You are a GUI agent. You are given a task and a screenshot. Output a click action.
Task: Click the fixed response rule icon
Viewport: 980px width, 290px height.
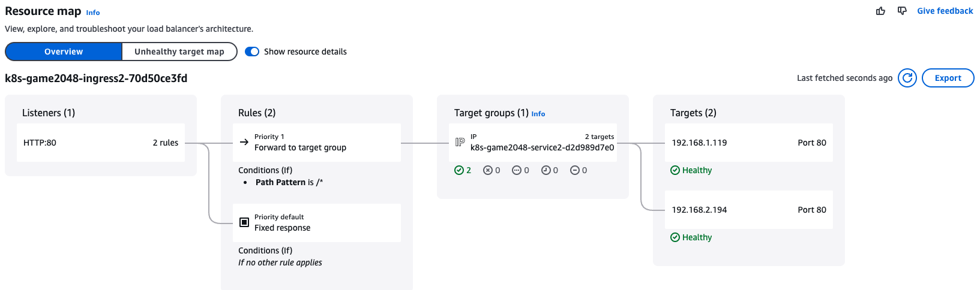244,222
